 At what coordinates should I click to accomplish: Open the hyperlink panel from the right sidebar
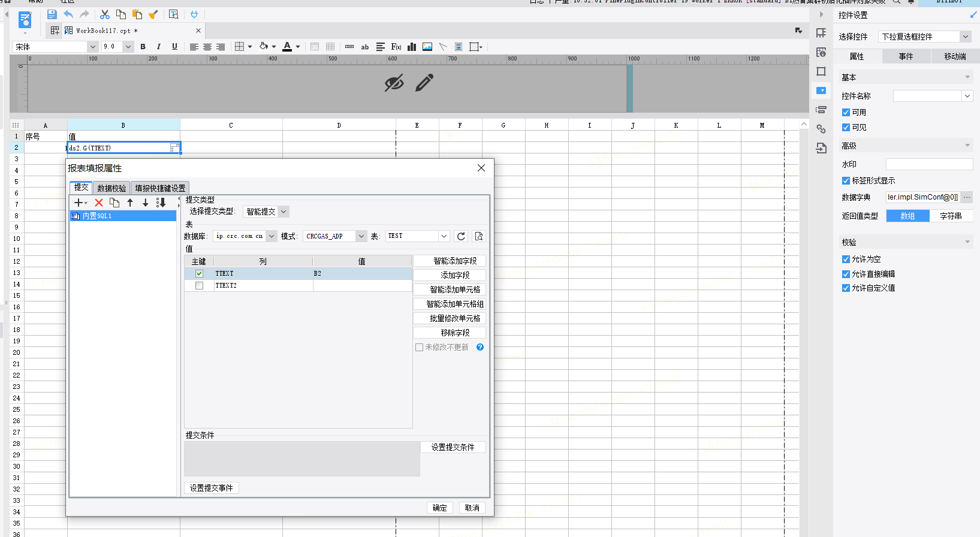coord(821,129)
